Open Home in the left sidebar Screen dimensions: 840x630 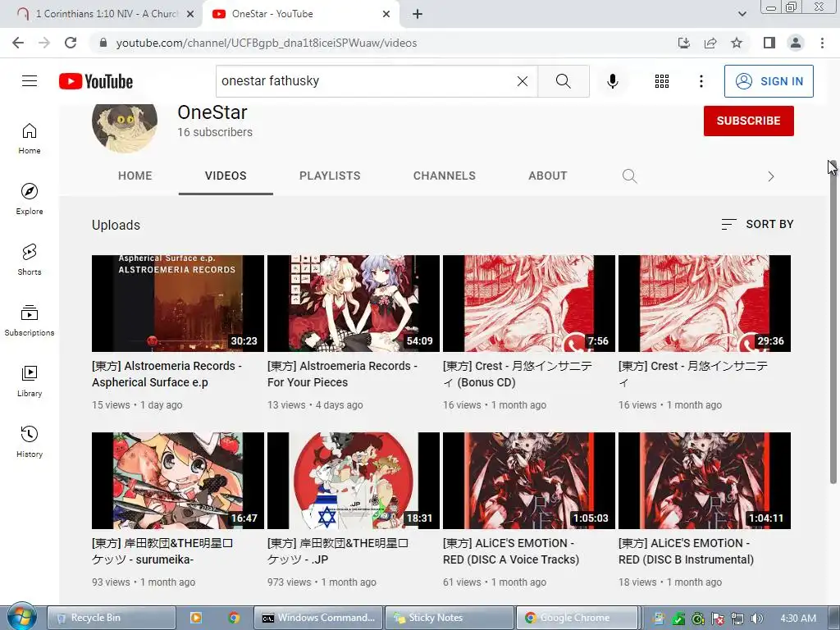[x=30, y=138]
